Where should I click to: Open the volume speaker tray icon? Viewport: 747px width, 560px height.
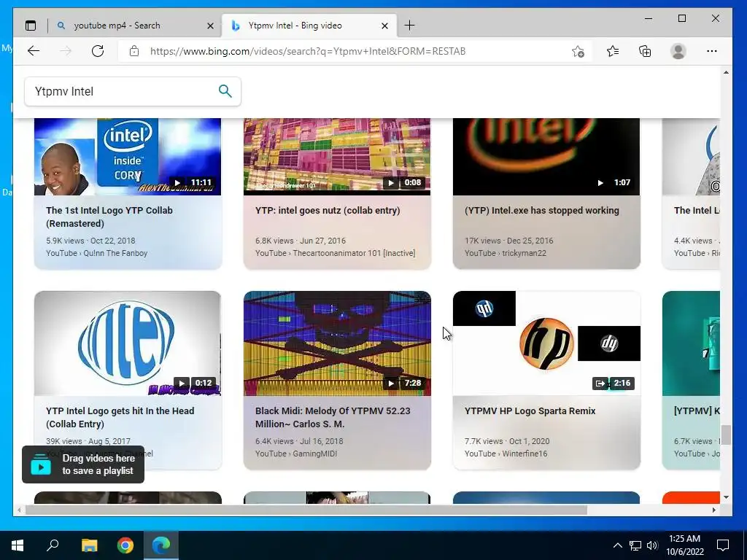tap(652, 545)
